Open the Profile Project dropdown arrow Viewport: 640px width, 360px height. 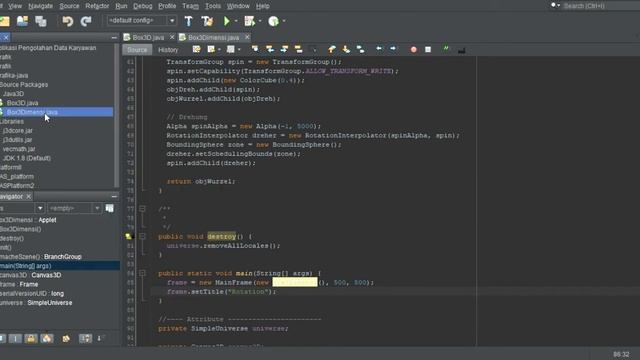[x=284, y=21]
